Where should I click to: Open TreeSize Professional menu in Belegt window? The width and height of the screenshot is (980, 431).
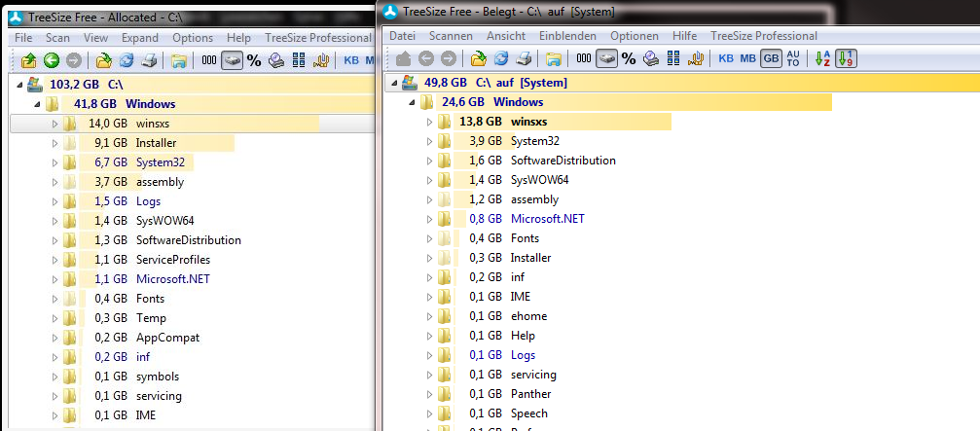[x=764, y=36]
